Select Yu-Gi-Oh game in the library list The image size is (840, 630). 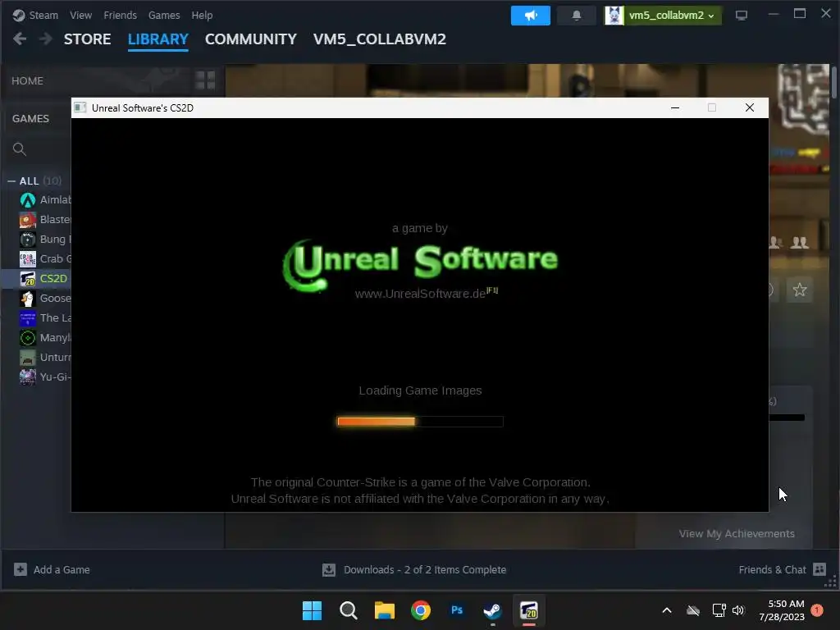[45, 377]
